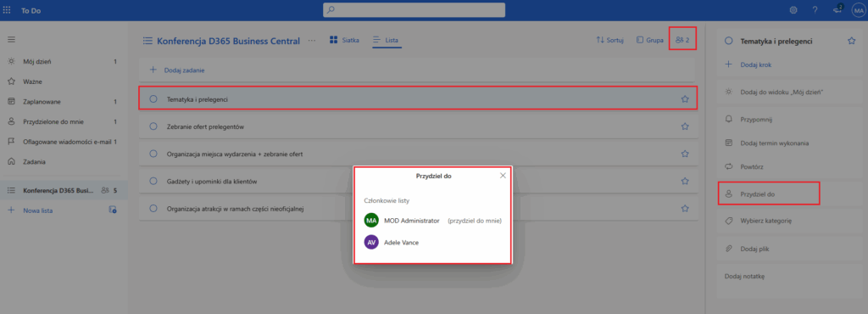
Task: Open list options ellipsis beside title
Action: [312, 41]
